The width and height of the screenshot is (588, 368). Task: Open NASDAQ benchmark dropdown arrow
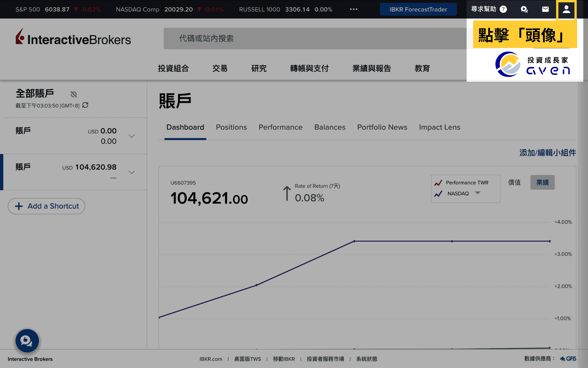[x=478, y=193]
